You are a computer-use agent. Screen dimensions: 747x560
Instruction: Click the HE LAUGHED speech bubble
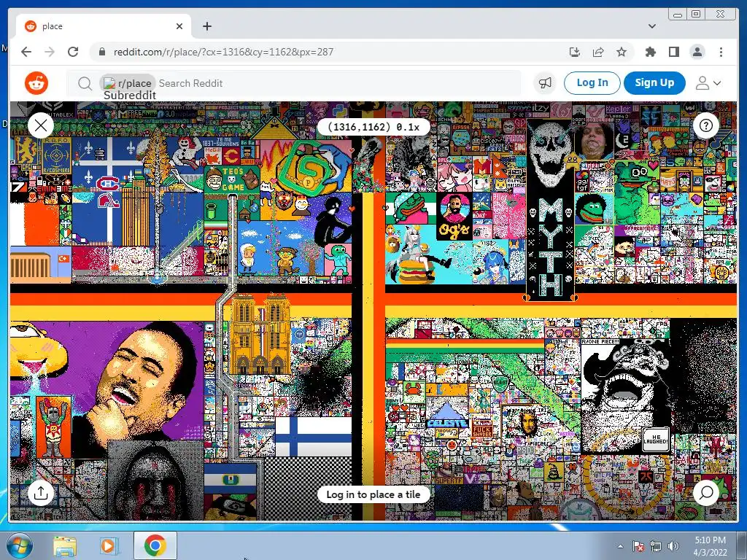[x=656, y=440]
